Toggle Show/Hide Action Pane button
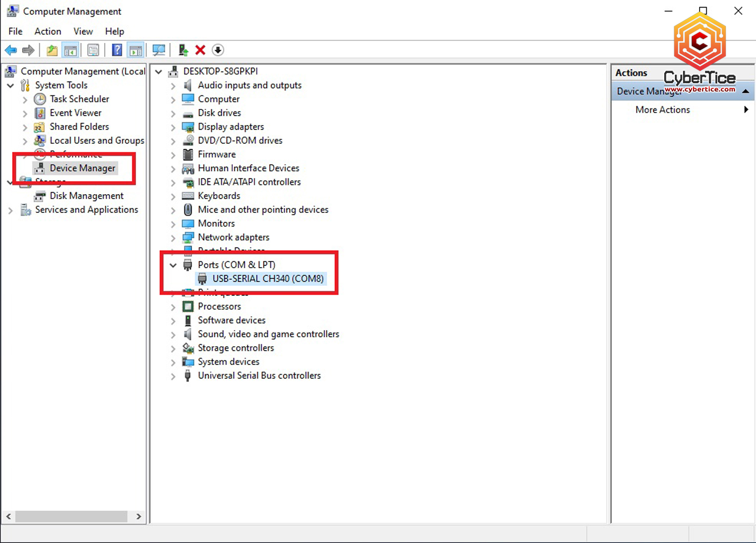The width and height of the screenshot is (756, 543). pyautogui.click(x=136, y=50)
